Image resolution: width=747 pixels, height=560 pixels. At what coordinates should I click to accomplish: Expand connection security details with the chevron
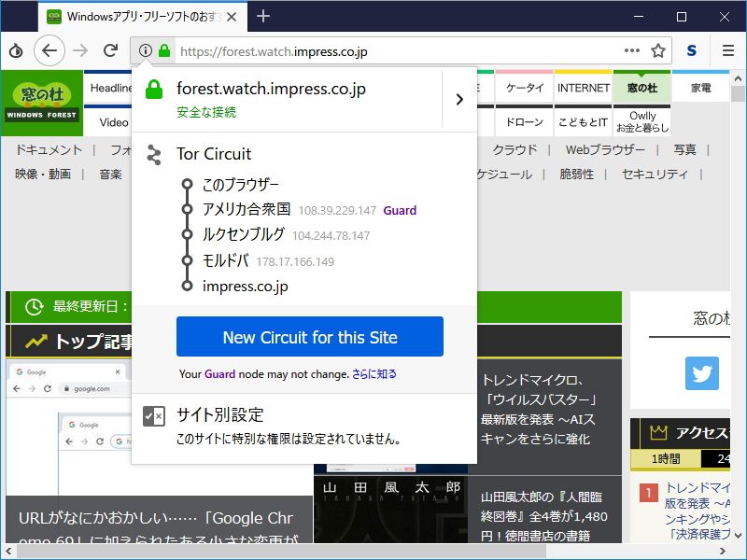pyautogui.click(x=459, y=97)
